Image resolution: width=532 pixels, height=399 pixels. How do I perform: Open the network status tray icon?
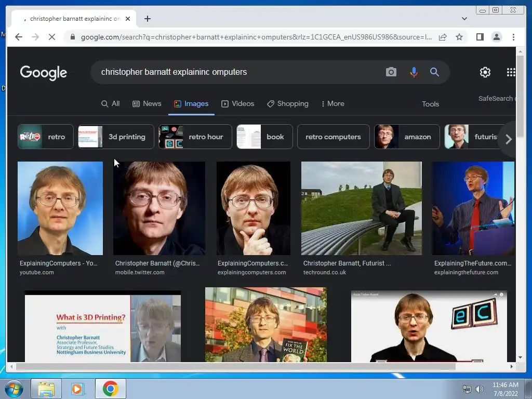(x=467, y=389)
